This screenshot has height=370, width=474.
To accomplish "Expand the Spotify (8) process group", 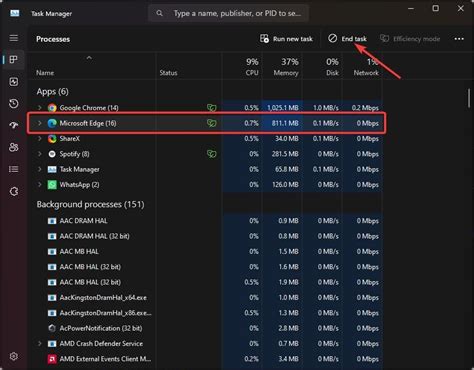I will tap(40, 153).
